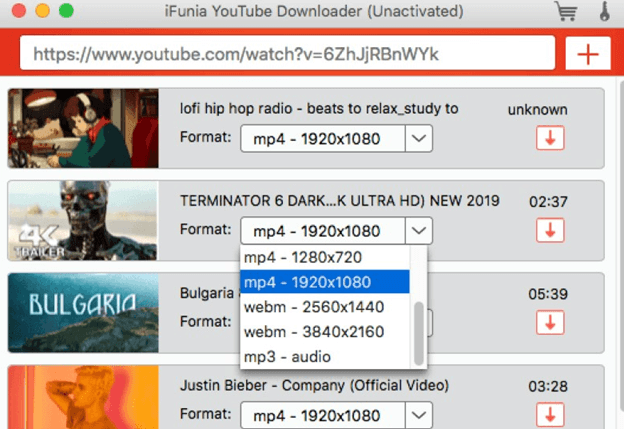Click the main list vertical scrollbar
The height and width of the screenshot is (429, 624).
coord(620,247)
